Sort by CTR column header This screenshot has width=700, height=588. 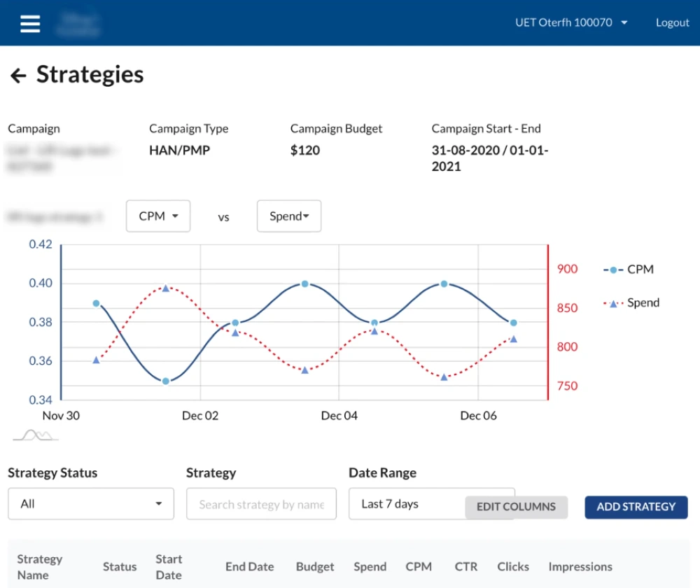point(466,566)
